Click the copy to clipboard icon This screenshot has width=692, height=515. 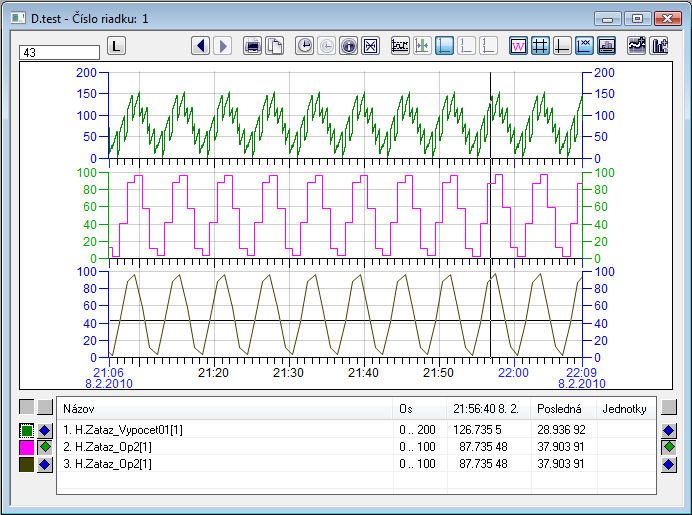pos(274,46)
